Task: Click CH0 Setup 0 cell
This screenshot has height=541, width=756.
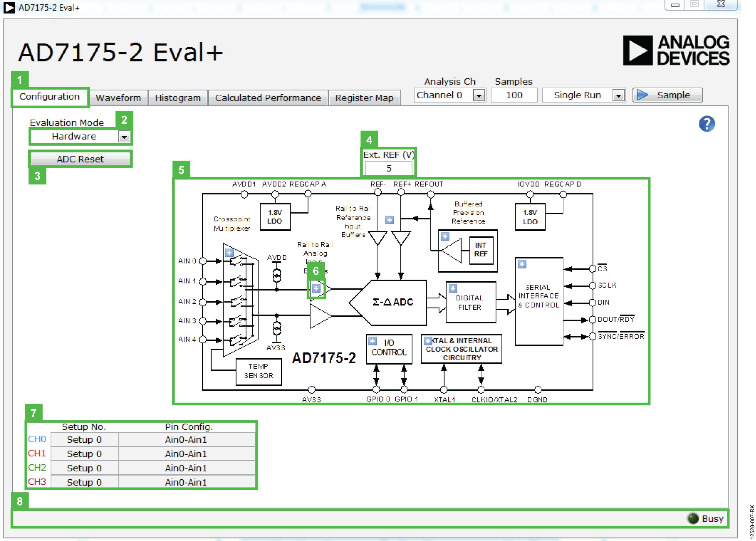Action: click(84, 439)
